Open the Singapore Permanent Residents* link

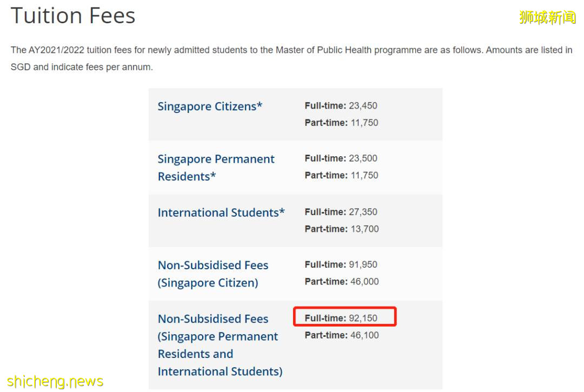216,168
